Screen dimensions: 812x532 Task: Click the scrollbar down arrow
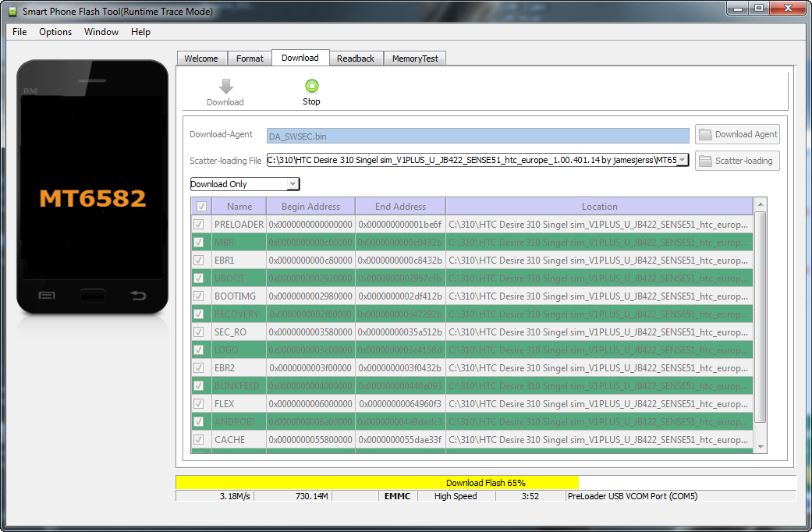click(x=761, y=446)
